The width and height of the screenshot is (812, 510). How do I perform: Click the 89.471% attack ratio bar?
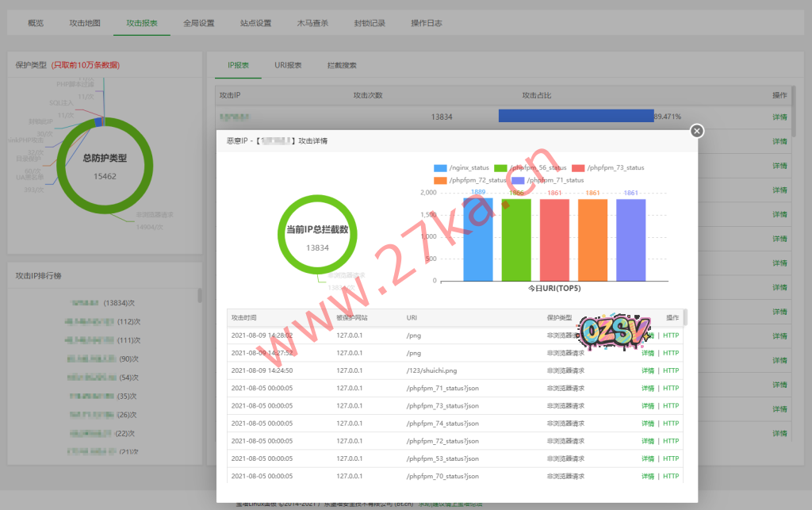(x=576, y=116)
